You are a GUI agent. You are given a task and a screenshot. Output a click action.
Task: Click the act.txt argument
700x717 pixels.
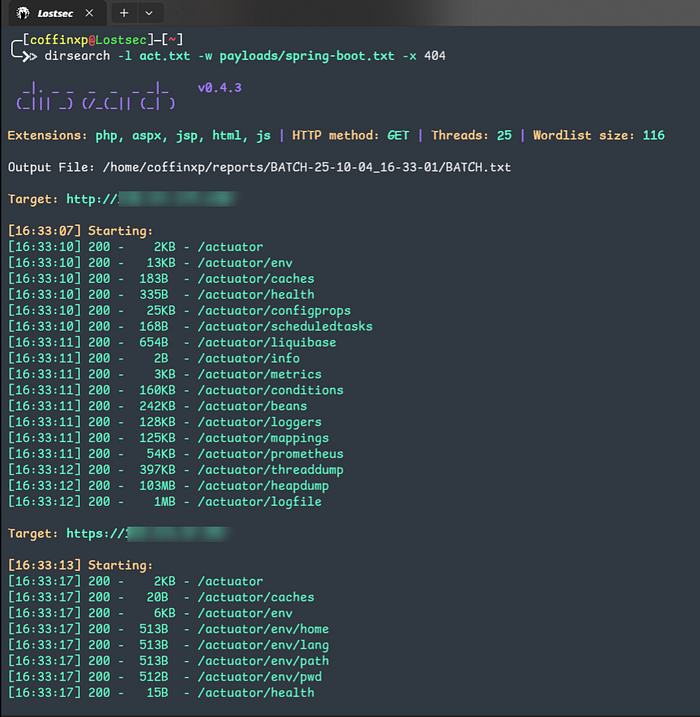pyautogui.click(x=165, y=56)
